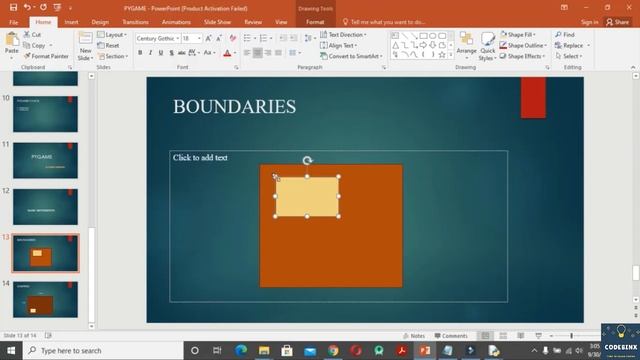The width and height of the screenshot is (640, 360).
Task: Align text to the left
Action: coord(247,53)
